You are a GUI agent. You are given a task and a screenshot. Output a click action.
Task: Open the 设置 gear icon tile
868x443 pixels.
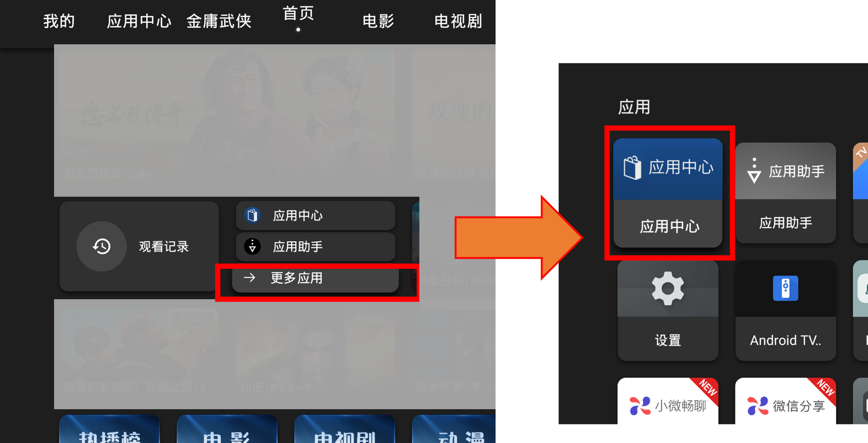click(x=668, y=310)
